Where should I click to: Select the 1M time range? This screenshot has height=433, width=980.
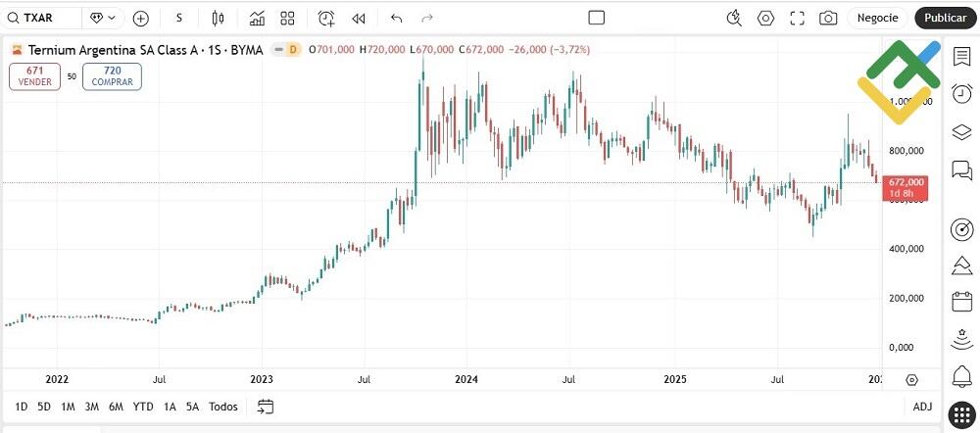[68, 407]
